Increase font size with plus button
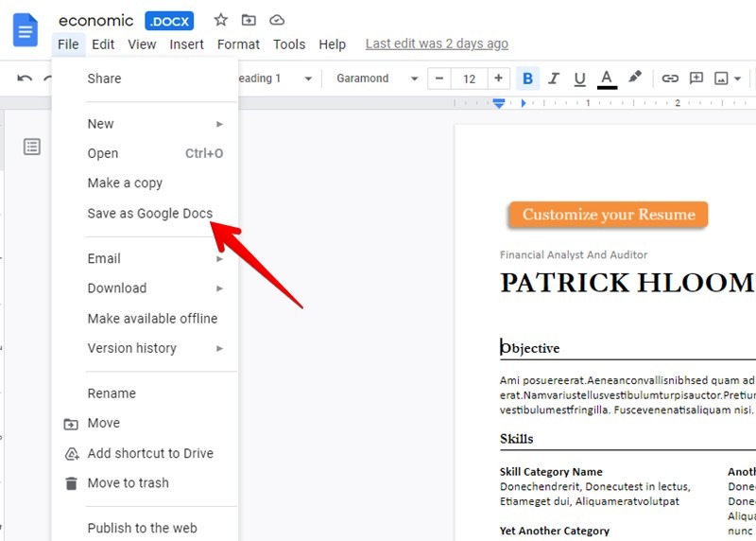The image size is (756, 541). (498, 79)
